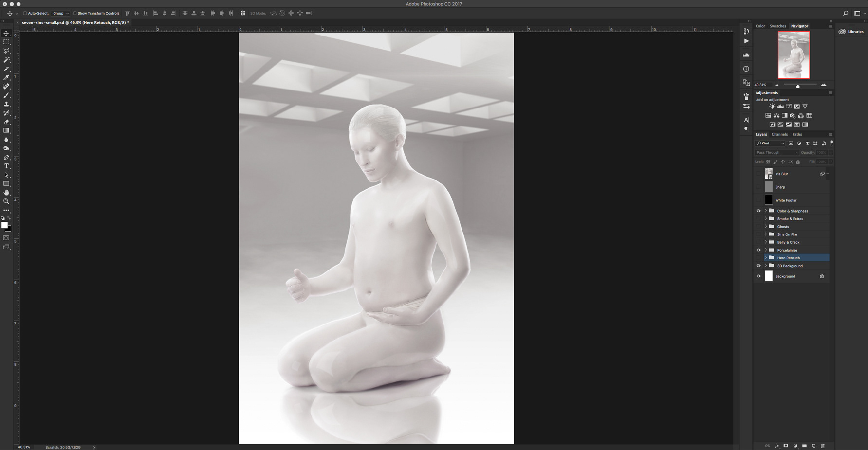Viewport: 868px width, 450px height.
Task: Hide the 3D Background group
Action: point(758,266)
